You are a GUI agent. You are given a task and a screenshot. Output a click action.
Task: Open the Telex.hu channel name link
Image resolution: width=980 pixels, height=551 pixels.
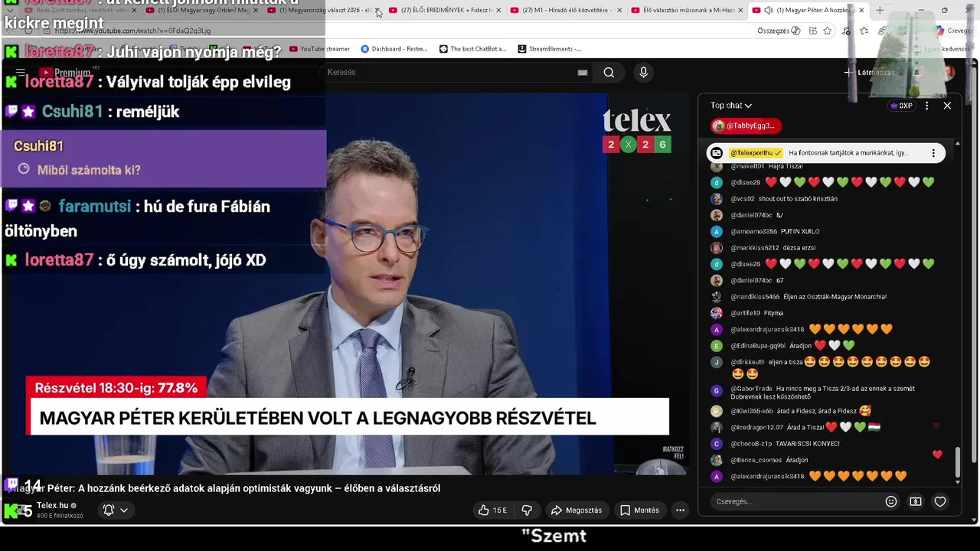tap(53, 506)
